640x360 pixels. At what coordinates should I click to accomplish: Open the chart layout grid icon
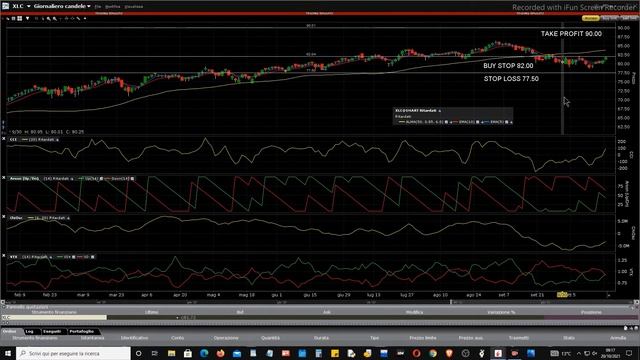pos(13,18)
